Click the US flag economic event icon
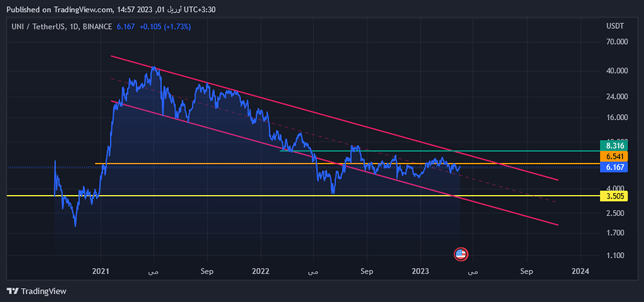644x302 pixels. [461, 254]
